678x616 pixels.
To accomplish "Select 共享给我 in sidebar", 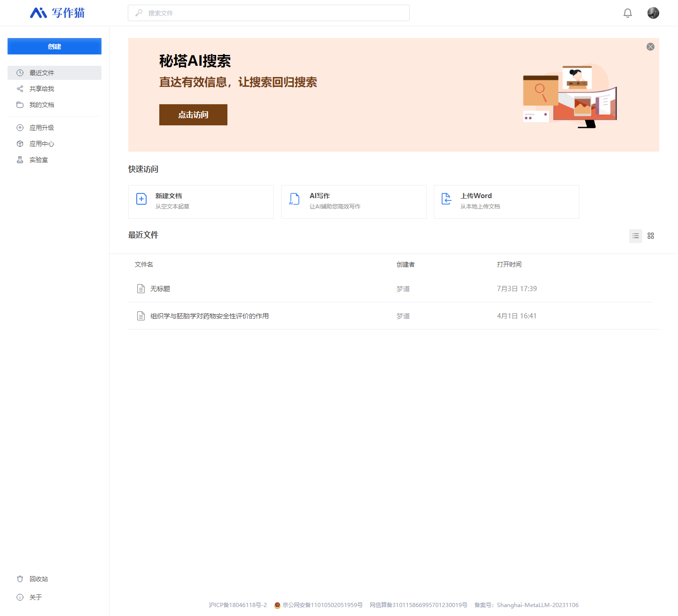I will click(55, 89).
